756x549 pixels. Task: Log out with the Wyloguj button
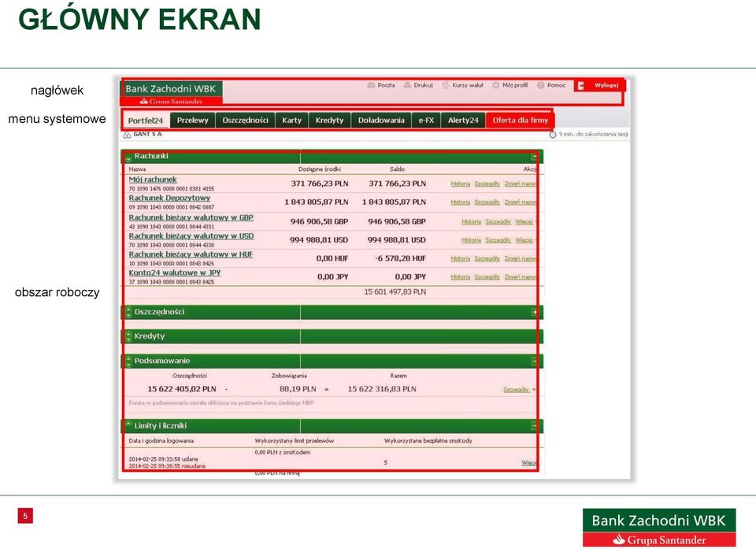(x=600, y=85)
